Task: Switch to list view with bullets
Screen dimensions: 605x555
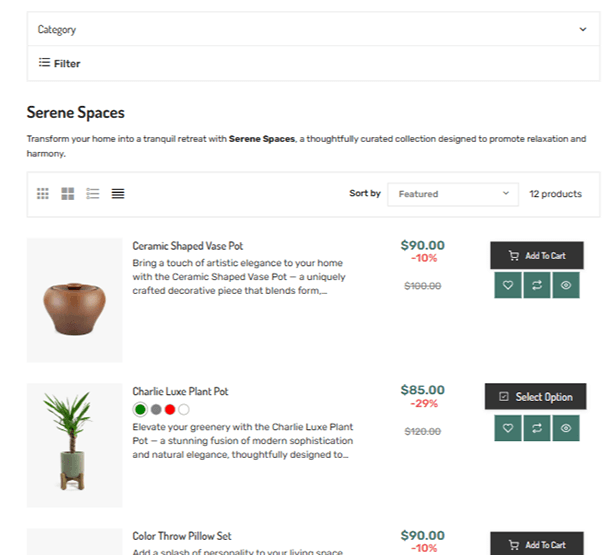Action: point(93,193)
